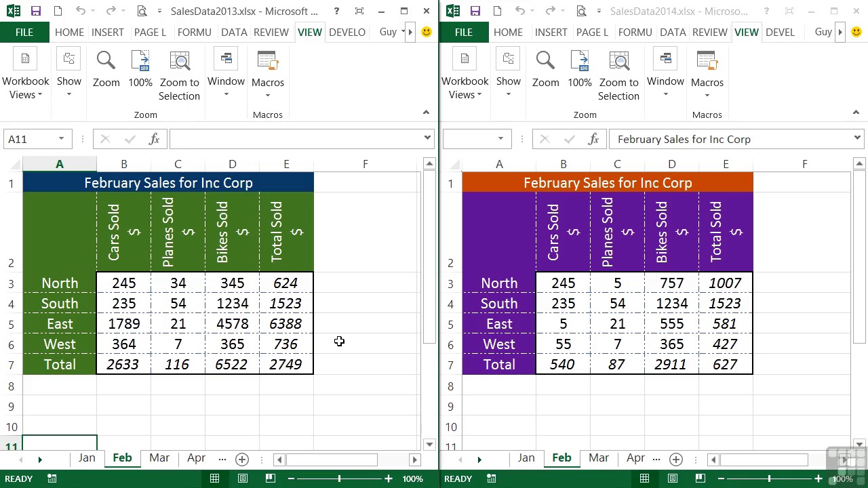Select row 8 header in SalesData2014

coord(450,386)
